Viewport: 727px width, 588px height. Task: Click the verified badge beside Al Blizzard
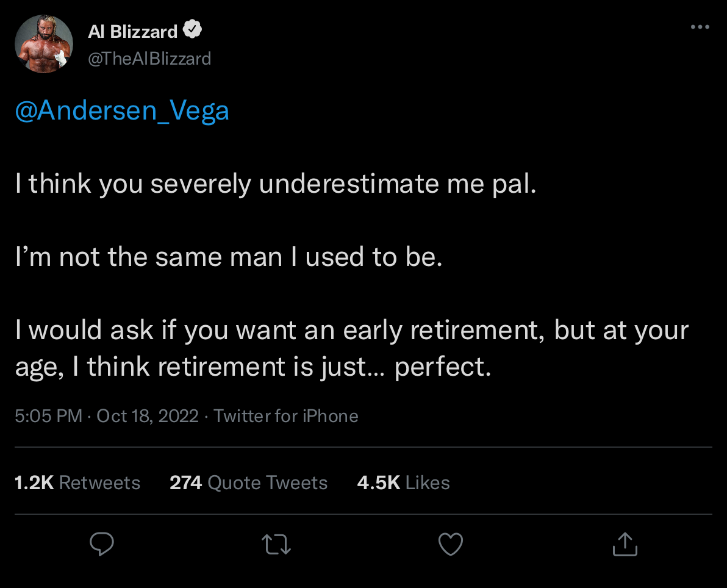(x=193, y=30)
